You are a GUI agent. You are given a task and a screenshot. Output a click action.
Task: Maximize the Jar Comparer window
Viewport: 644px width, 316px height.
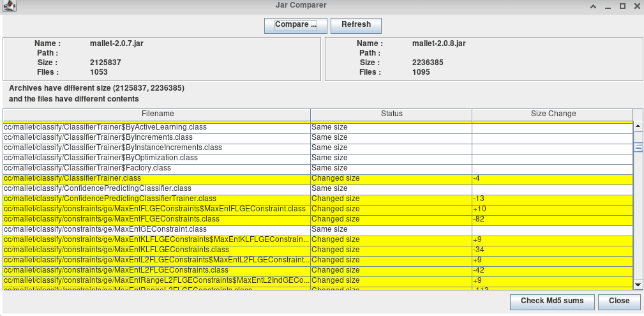pos(623,6)
